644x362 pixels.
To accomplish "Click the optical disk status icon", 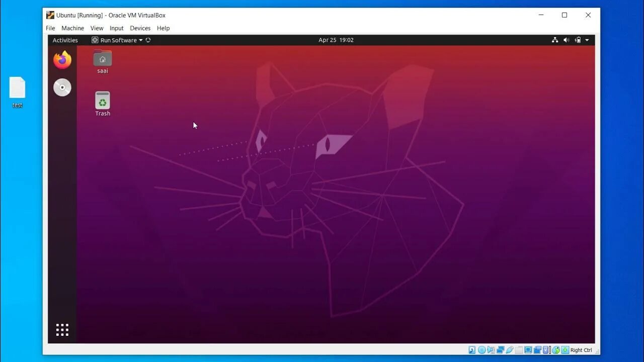I will click(x=482, y=350).
